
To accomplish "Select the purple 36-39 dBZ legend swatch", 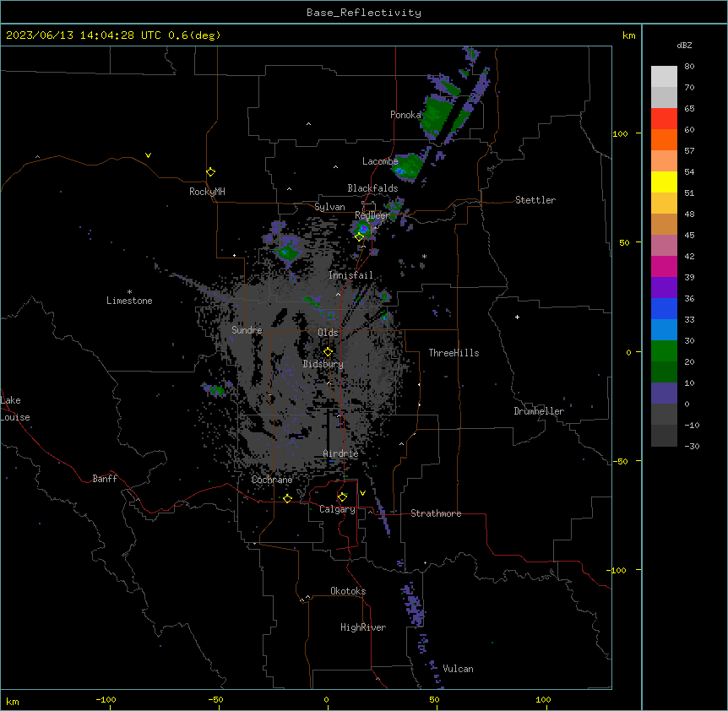I will (x=664, y=288).
